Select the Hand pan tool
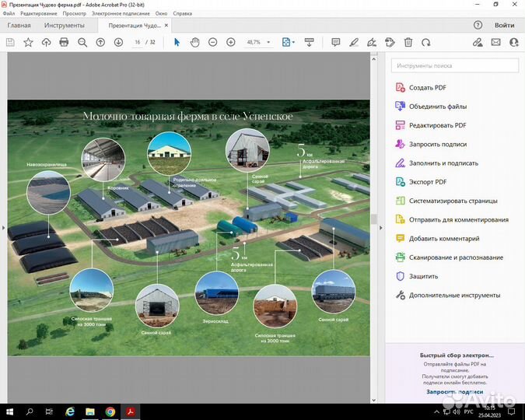 pyautogui.click(x=194, y=42)
